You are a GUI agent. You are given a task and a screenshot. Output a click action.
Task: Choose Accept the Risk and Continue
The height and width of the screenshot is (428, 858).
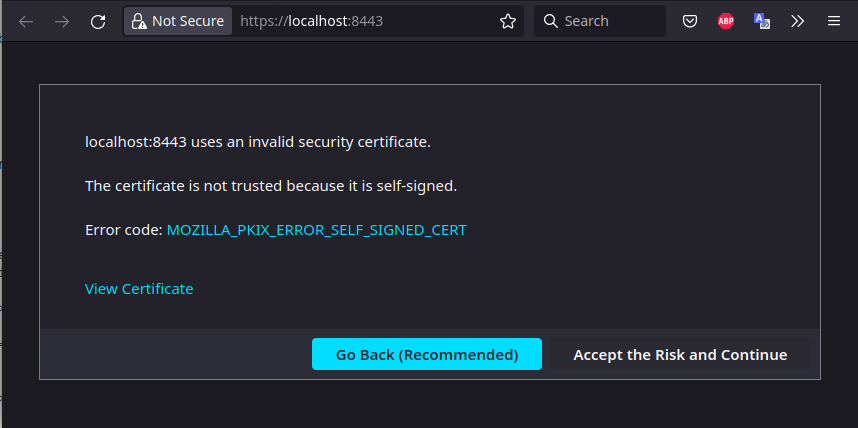point(680,355)
